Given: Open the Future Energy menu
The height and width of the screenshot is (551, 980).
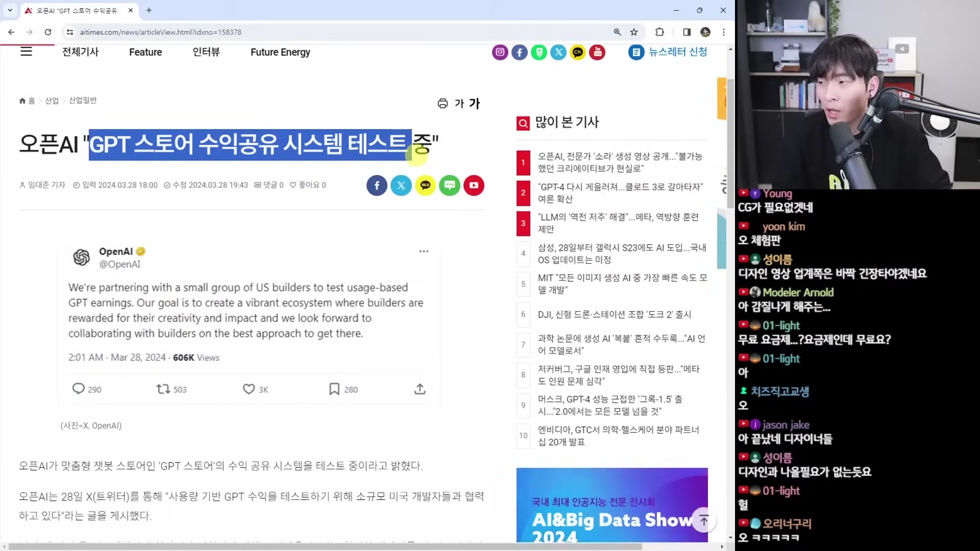Looking at the screenshot, I should 281,52.
